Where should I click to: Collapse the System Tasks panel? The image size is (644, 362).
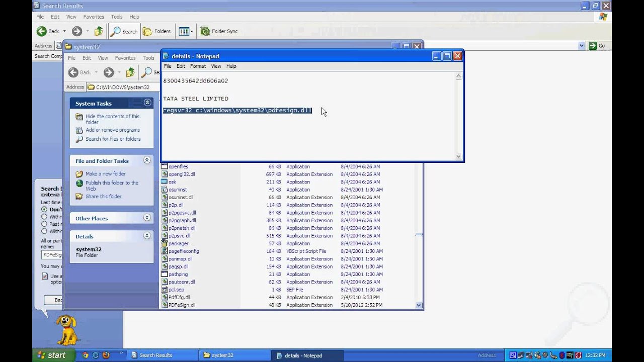point(147,103)
